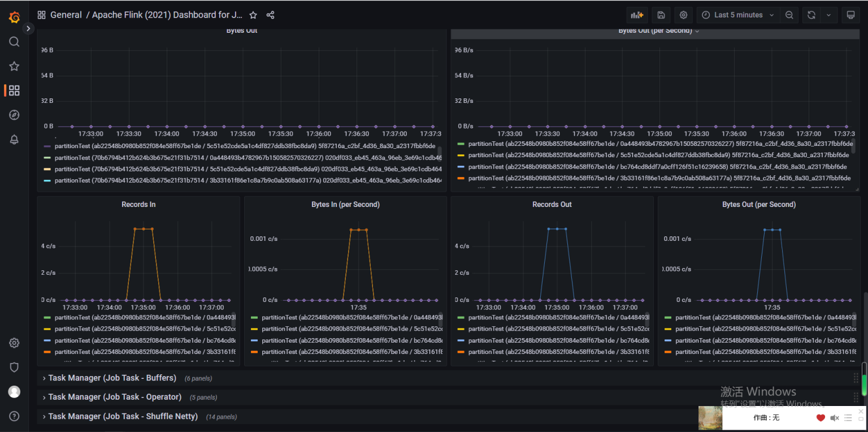Open the Bytes In (per Second) panel title menu
868x432 pixels.
click(345, 204)
